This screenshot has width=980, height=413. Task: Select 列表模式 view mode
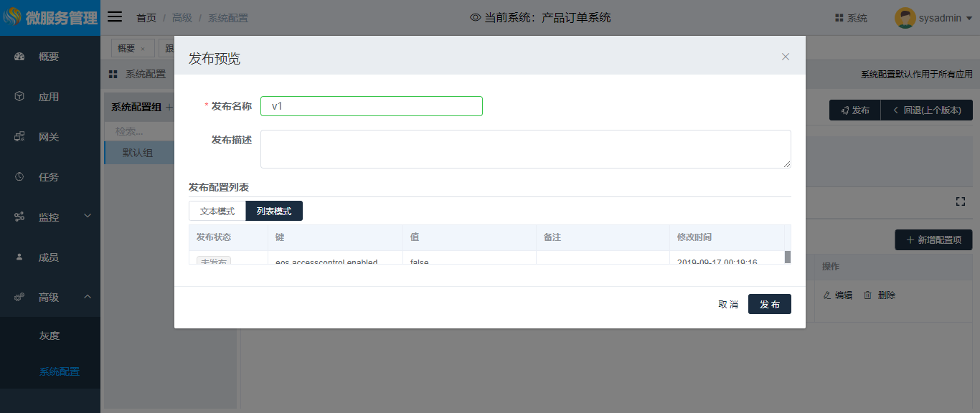click(x=274, y=211)
